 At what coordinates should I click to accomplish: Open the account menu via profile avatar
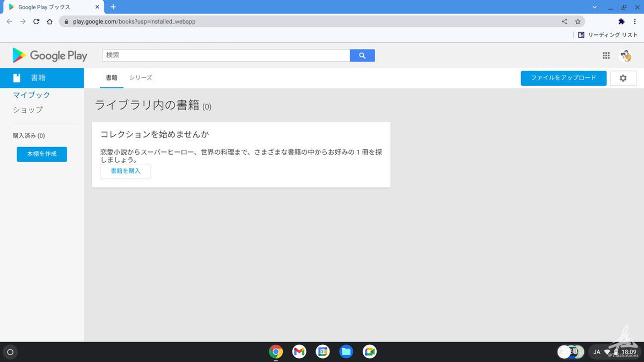(x=626, y=55)
